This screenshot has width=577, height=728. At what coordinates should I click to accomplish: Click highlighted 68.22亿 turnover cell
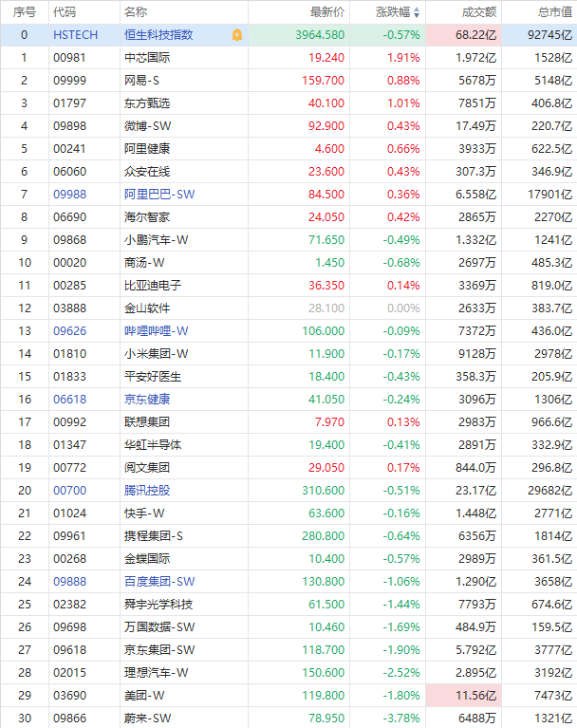point(463,35)
